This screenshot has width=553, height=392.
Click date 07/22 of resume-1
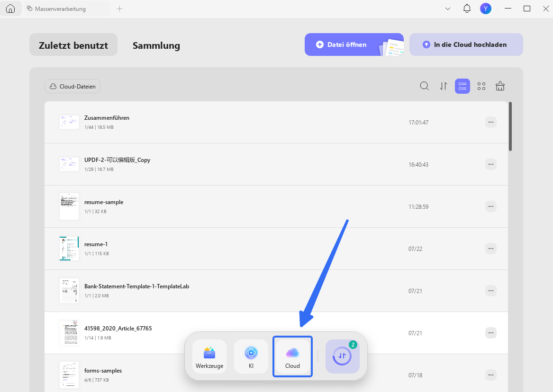tap(415, 249)
